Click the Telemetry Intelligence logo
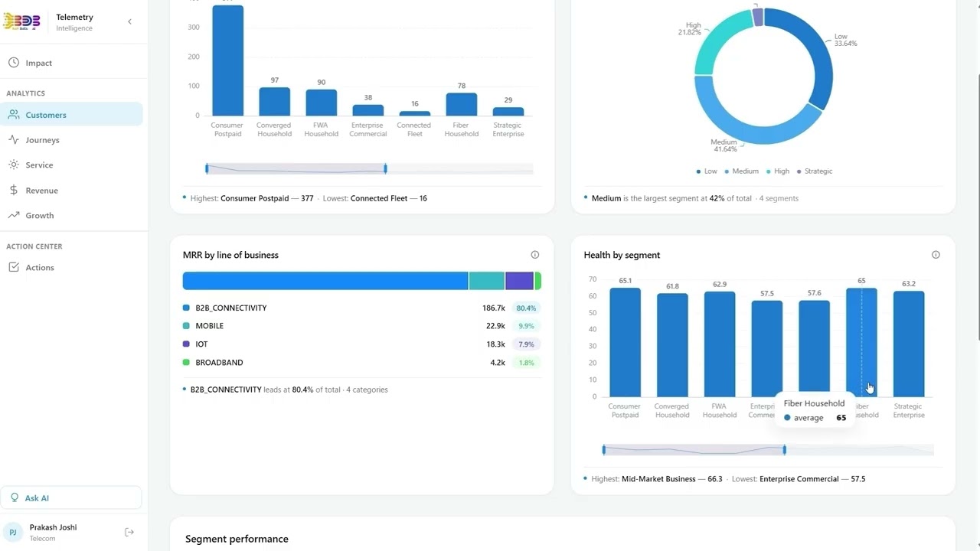Viewport: 980px width, 551px height. [21, 21]
